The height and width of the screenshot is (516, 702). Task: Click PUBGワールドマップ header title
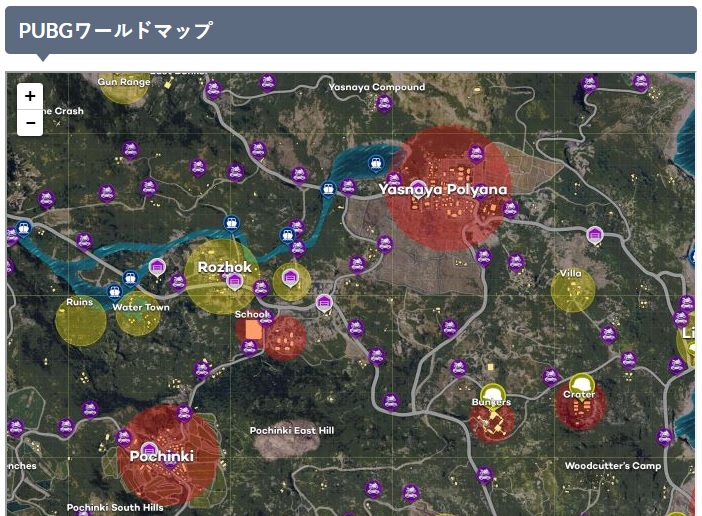pyautogui.click(x=116, y=30)
